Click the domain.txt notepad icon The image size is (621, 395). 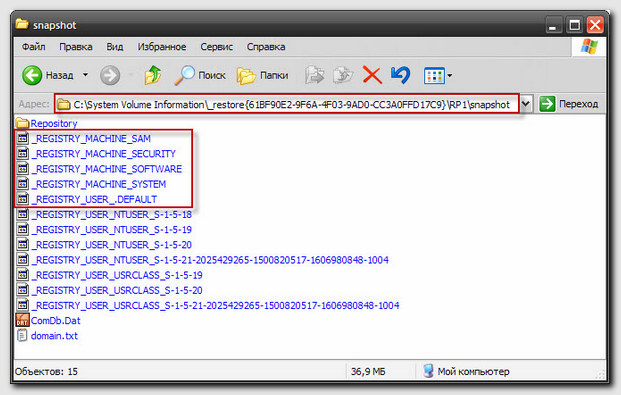pos(22,336)
